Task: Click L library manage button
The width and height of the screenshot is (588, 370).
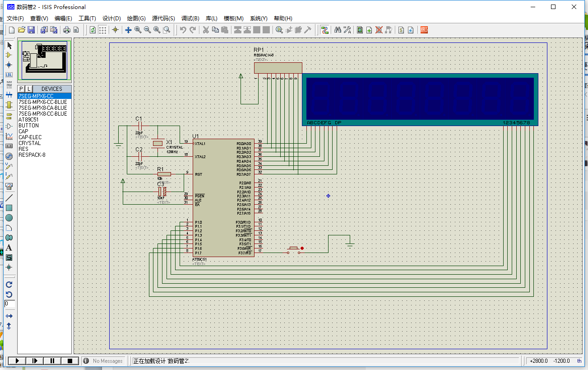Action: (x=28, y=89)
